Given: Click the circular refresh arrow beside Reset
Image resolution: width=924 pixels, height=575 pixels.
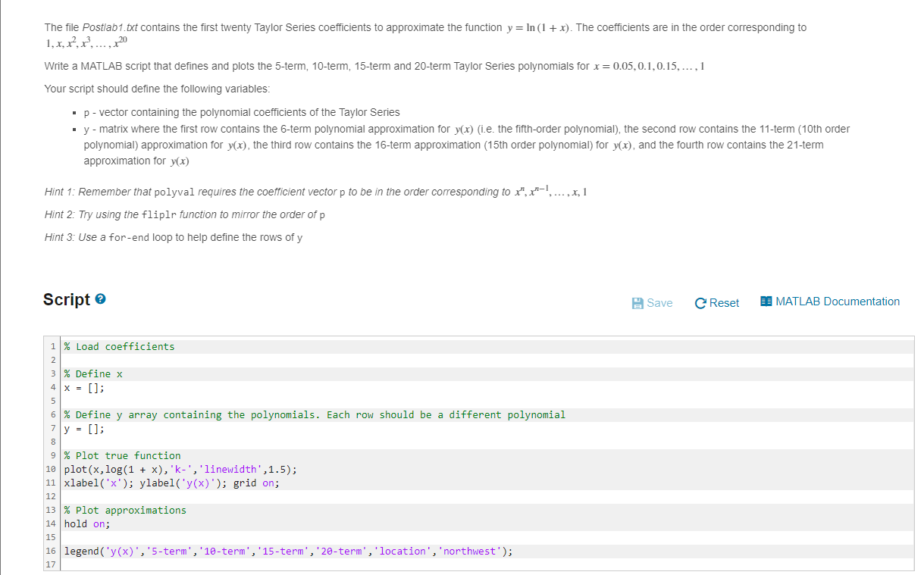Looking at the screenshot, I should [699, 302].
